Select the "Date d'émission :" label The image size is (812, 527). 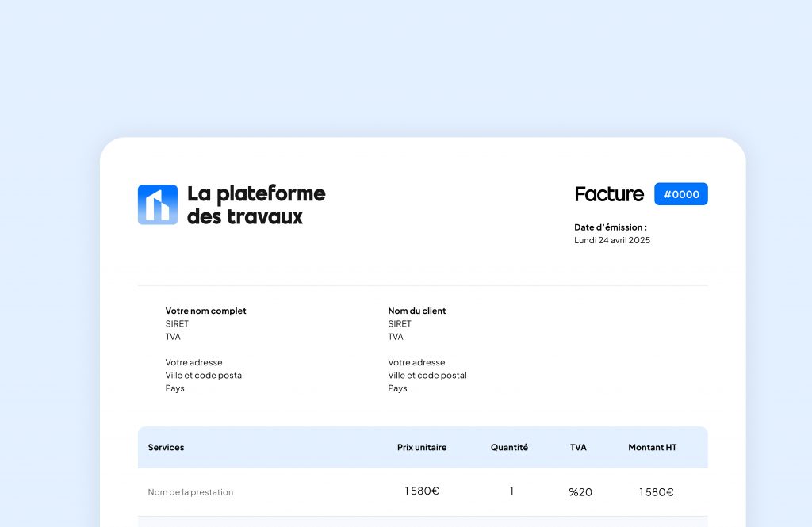click(x=610, y=227)
